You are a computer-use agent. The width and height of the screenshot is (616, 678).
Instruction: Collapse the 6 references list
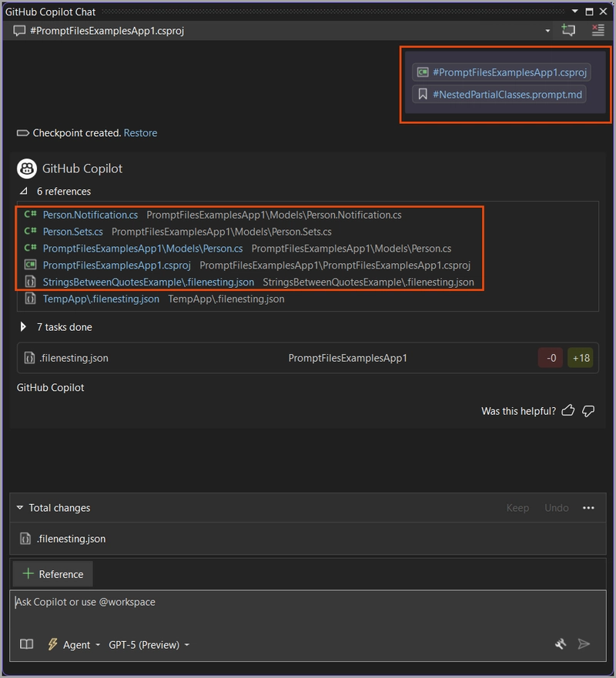pyautogui.click(x=24, y=191)
